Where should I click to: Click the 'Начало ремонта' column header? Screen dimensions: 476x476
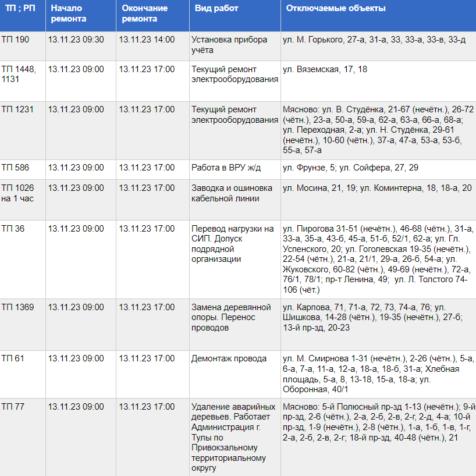click(81, 16)
